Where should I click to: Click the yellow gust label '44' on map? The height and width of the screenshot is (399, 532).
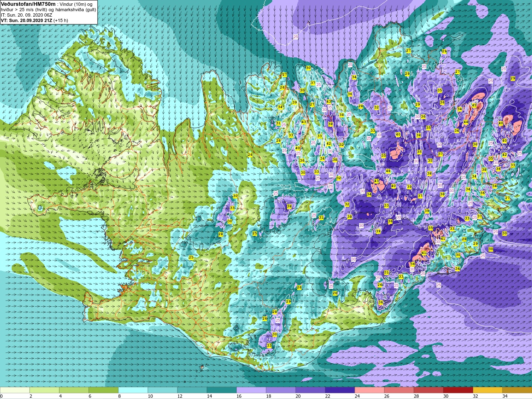point(466,122)
